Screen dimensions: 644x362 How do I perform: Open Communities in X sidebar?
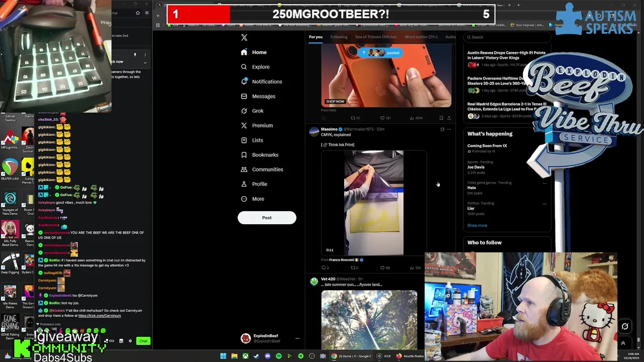coord(262,169)
